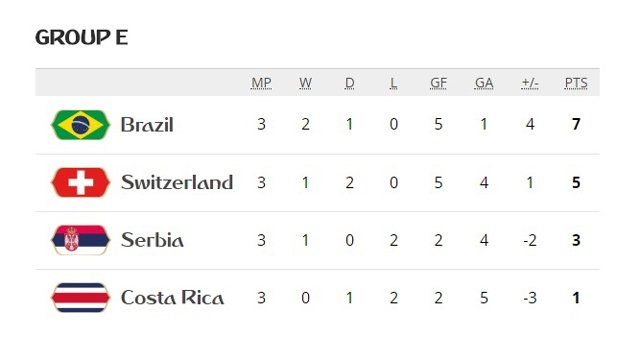640x360 pixels.
Task: Click the GA column header
Action: coord(484,83)
